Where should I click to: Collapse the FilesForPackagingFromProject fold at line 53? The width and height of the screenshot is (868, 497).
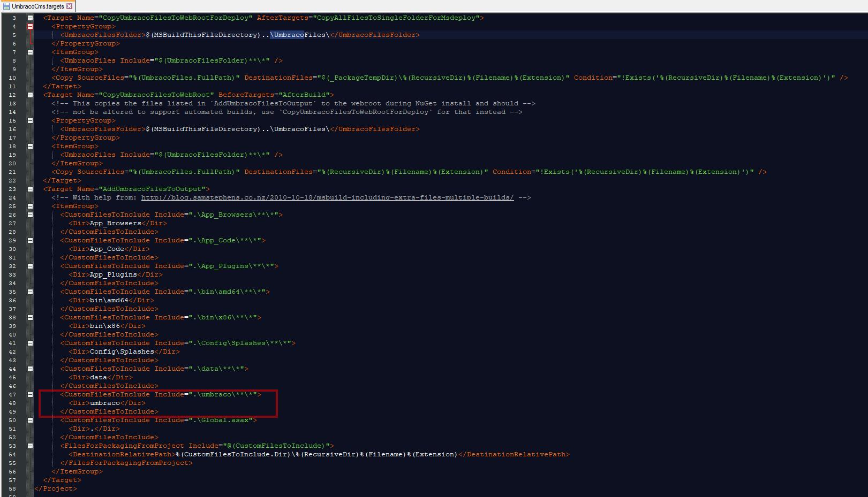(x=31, y=446)
